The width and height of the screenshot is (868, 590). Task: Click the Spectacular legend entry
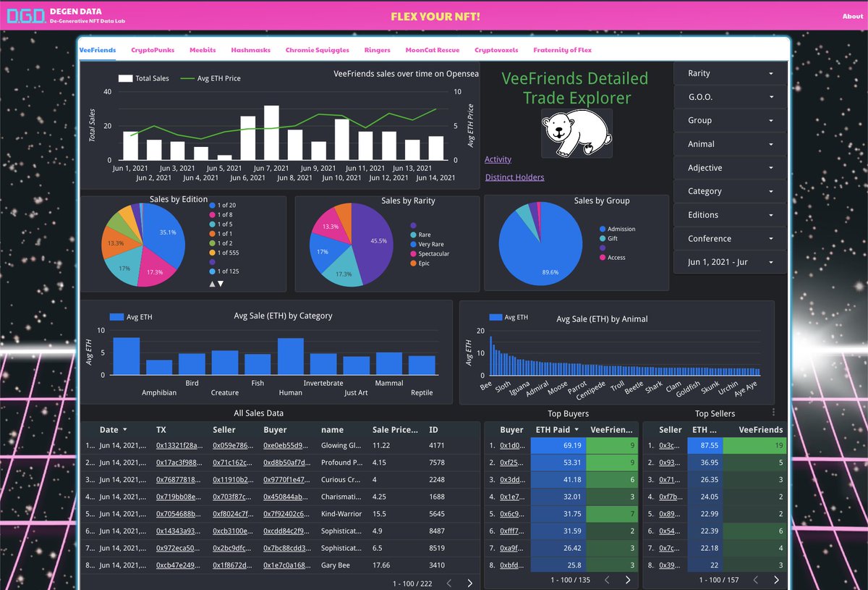point(430,254)
